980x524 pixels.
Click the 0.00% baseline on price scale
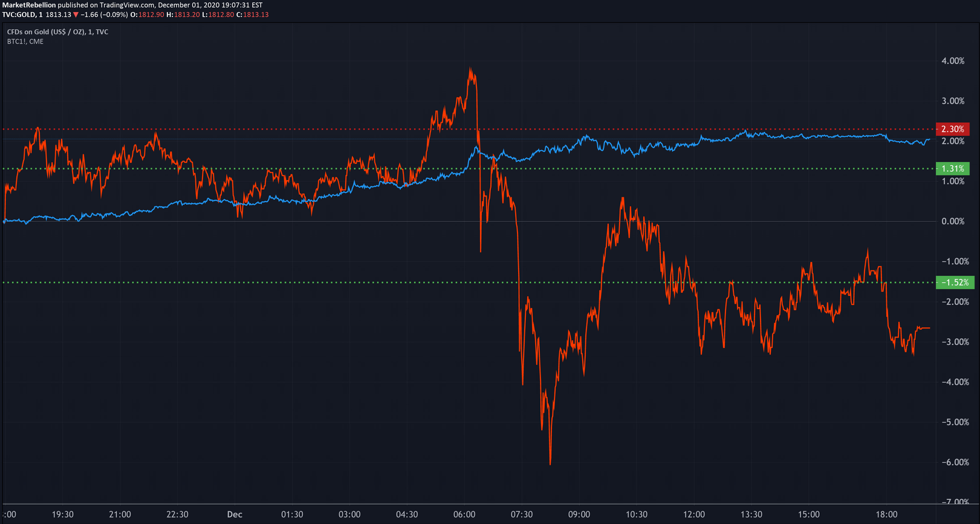(953, 221)
